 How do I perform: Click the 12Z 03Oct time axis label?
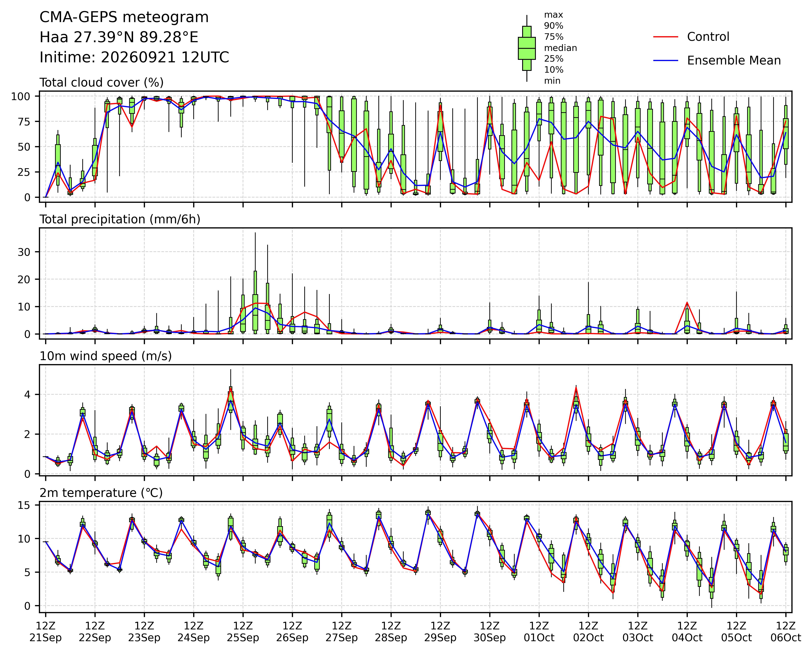pyautogui.click(x=638, y=632)
